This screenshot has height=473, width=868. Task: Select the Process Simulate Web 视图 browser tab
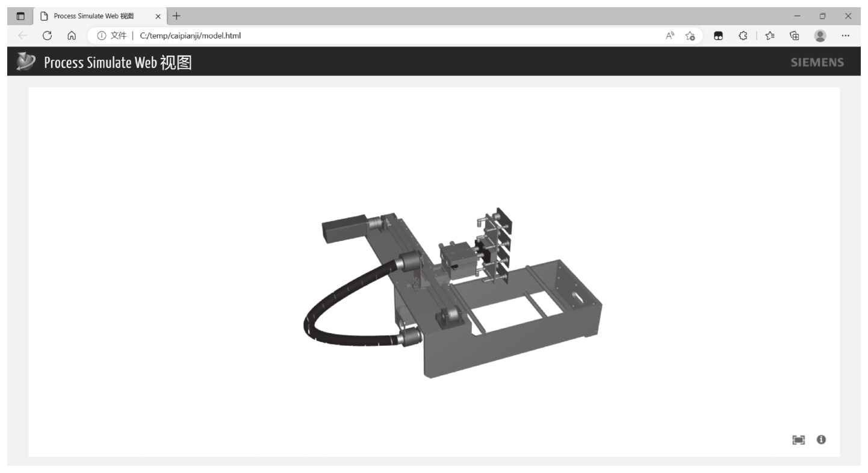[x=101, y=16]
